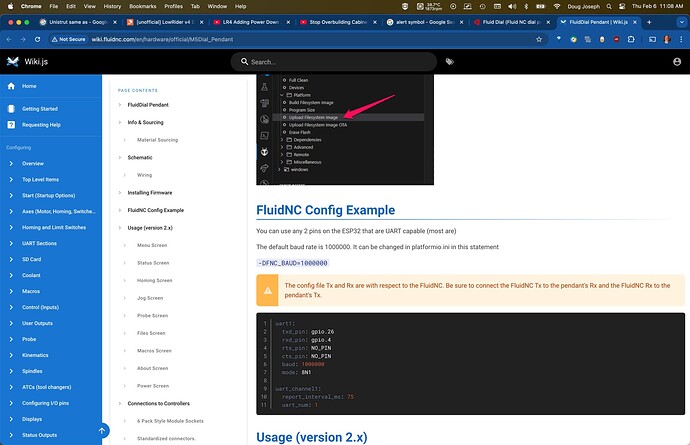This screenshot has width=690, height=445.
Task: Click the 'FluidNC Config Example' heading
Action: click(326, 210)
